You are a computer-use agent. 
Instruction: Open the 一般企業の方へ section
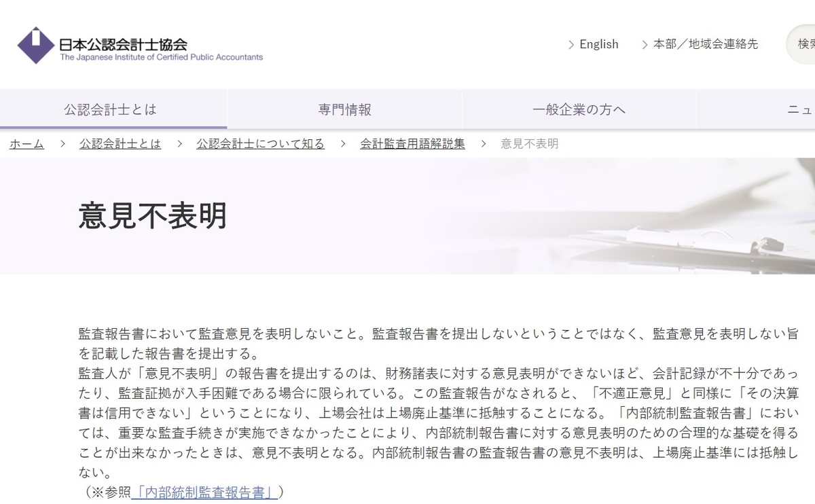tap(579, 109)
